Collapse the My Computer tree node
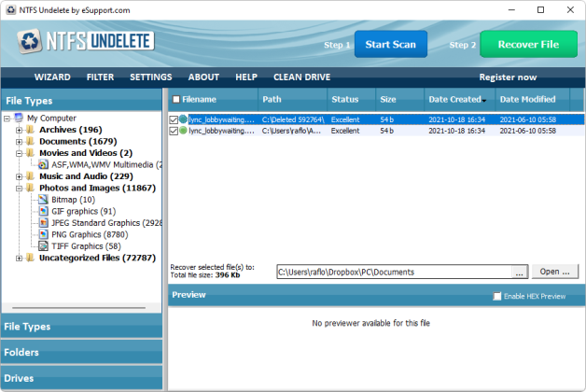The height and width of the screenshot is (392, 586). tap(7, 119)
